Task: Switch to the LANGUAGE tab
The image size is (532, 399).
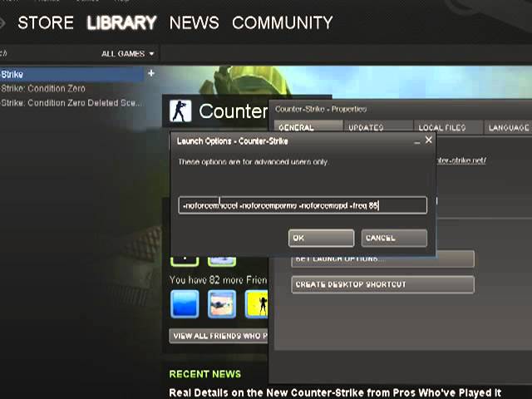Action: coord(508,127)
